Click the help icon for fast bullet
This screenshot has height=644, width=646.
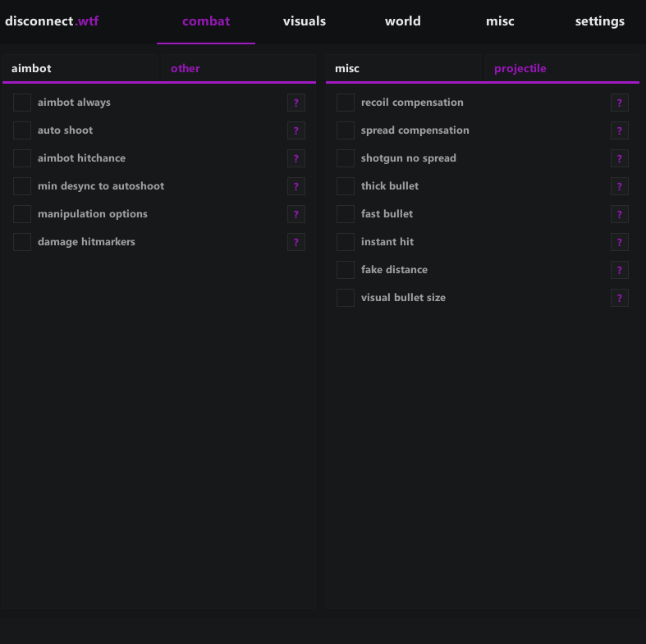(620, 214)
